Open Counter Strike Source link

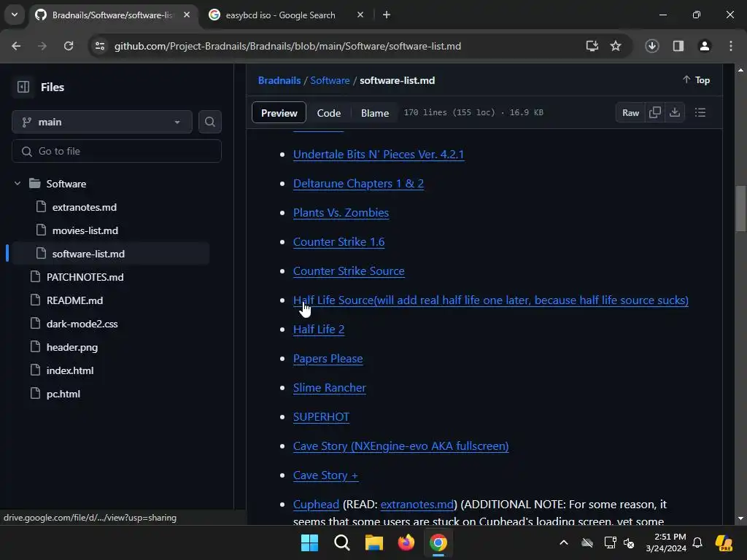coord(349,271)
